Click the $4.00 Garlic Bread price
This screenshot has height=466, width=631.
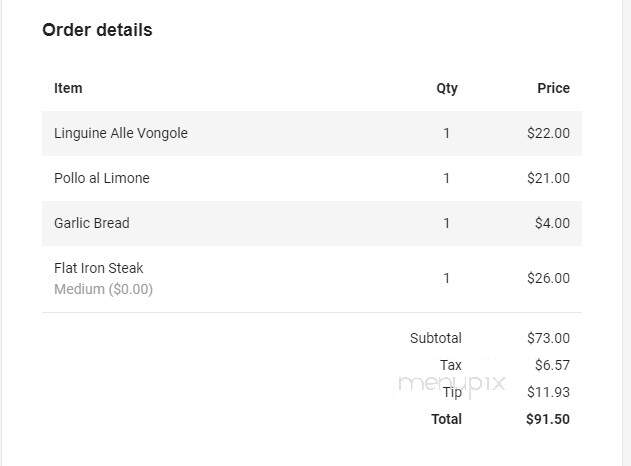552,223
